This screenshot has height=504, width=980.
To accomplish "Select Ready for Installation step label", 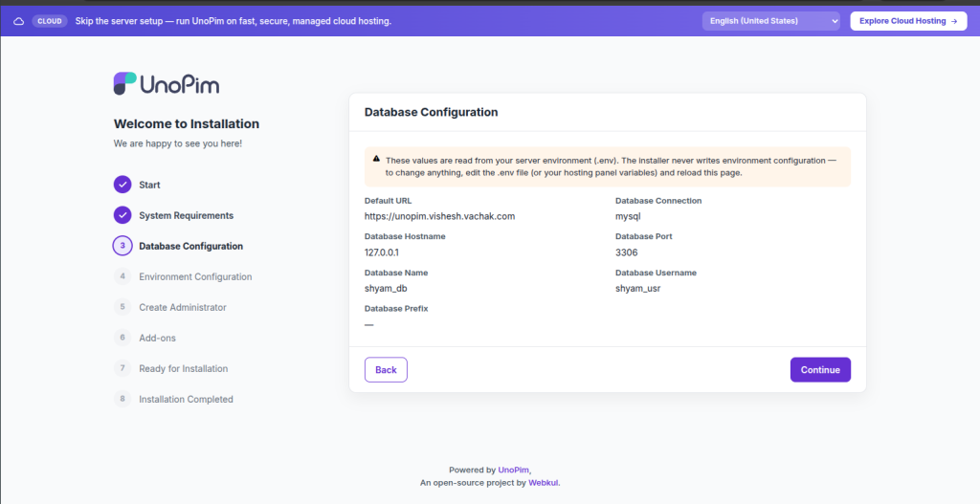I will point(183,368).
